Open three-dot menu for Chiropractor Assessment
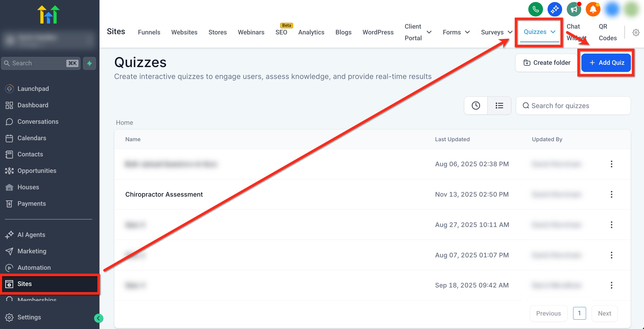The image size is (644, 329). [x=611, y=194]
